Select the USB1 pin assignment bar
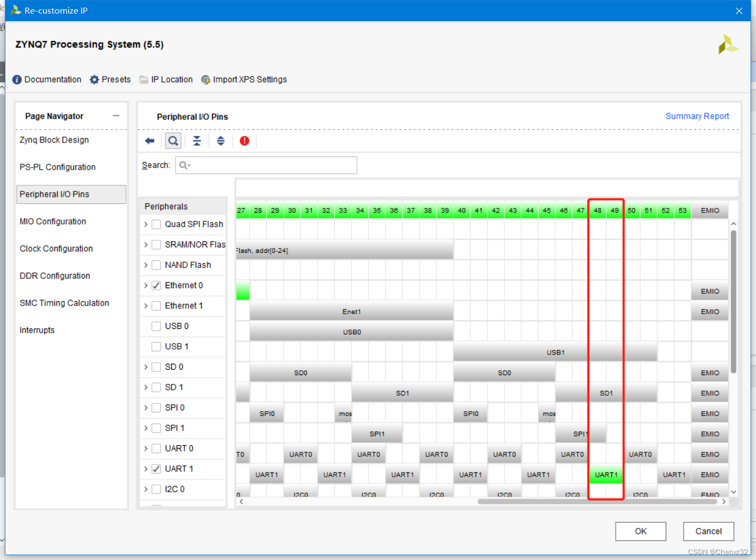The width and height of the screenshot is (756, 560). click(555, 352)
